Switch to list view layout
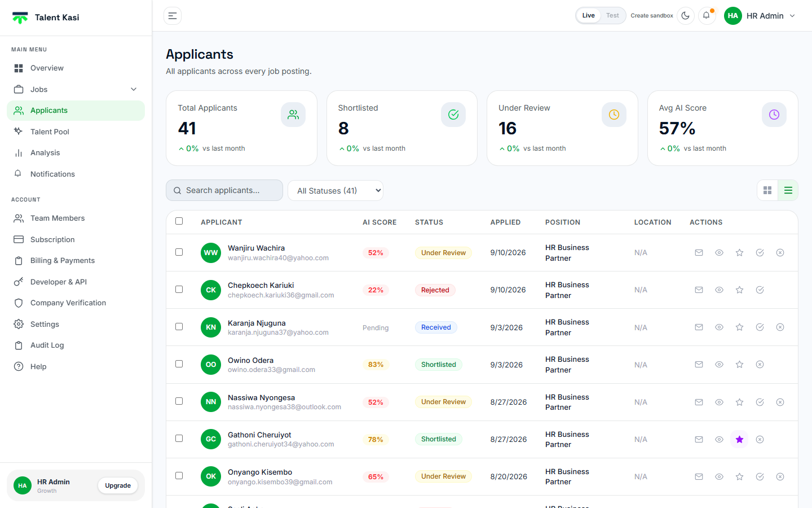Screen dimensions: 812x508 coord(788,191)
